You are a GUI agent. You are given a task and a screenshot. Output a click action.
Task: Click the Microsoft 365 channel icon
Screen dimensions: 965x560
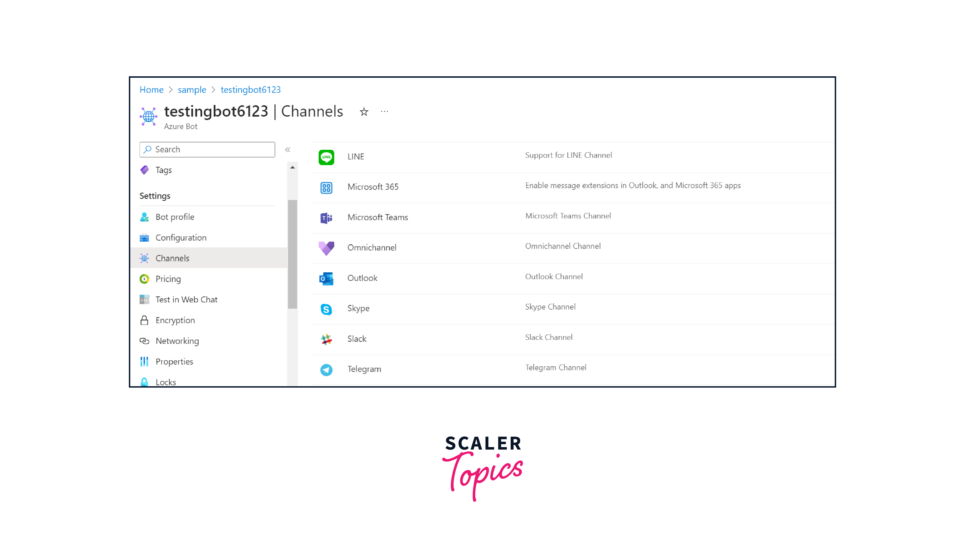tap(326, 188)
